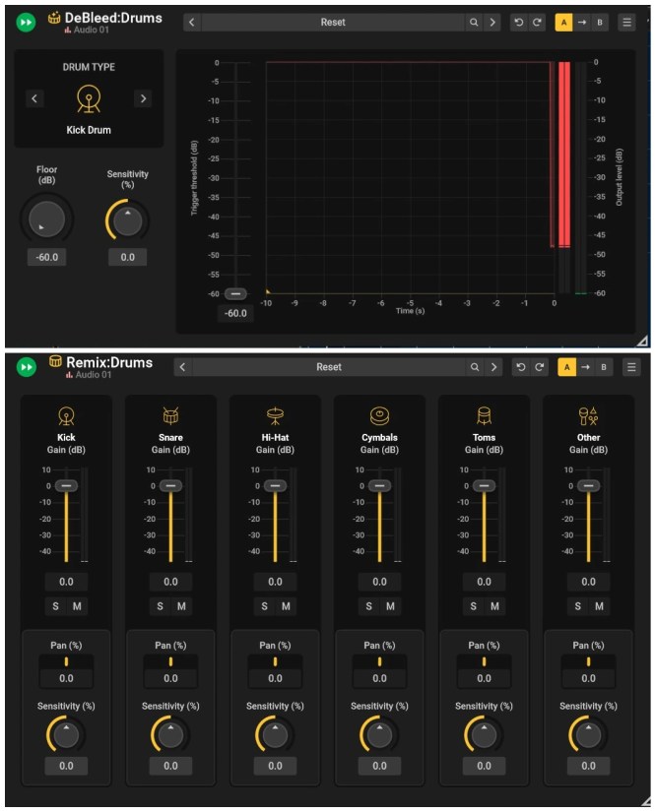This screenshot has height=812, width=655.
Task: Click the Other sensitivity knob
Action: coord(589,735)
